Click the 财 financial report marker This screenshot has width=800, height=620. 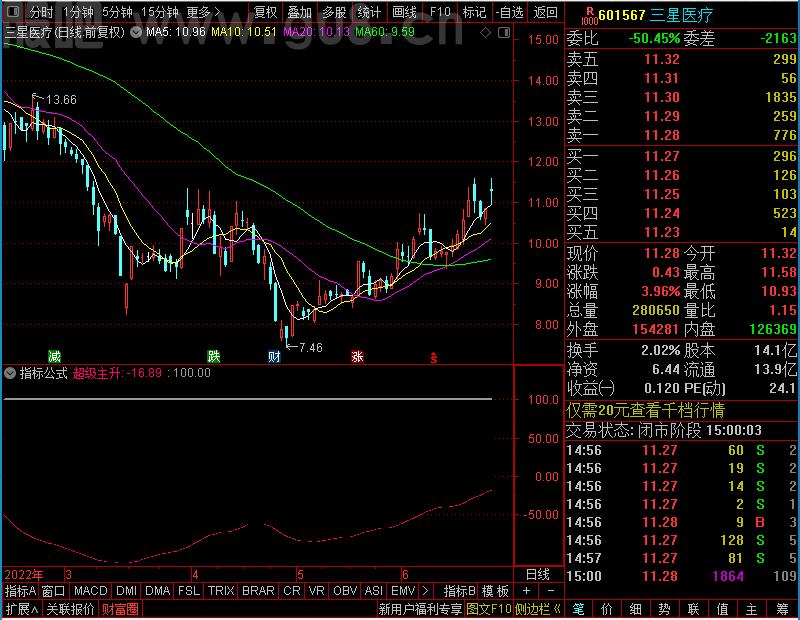point(274,356)
